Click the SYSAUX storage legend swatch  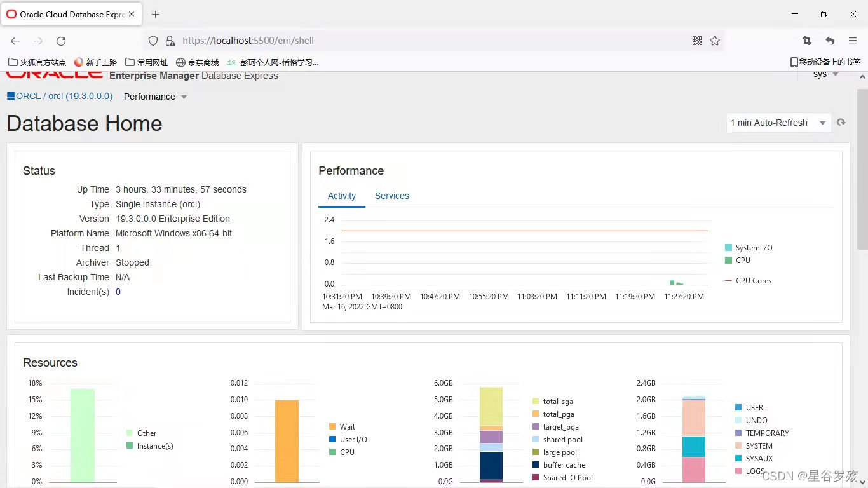[738, 459]
